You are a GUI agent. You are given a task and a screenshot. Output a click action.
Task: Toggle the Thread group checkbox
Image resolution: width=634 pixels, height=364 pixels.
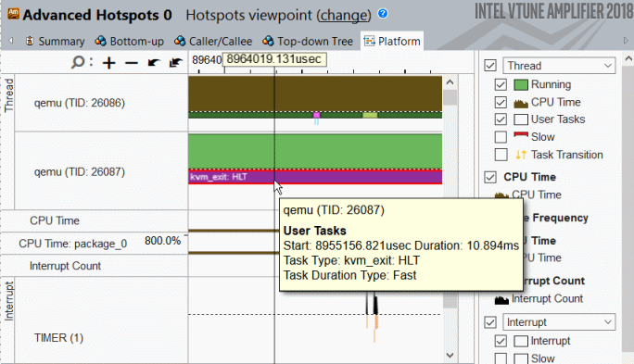click(x=490, y=66)
